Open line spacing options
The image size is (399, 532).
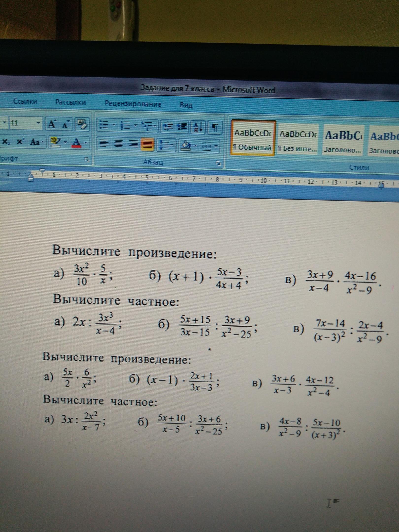(166, 145)
